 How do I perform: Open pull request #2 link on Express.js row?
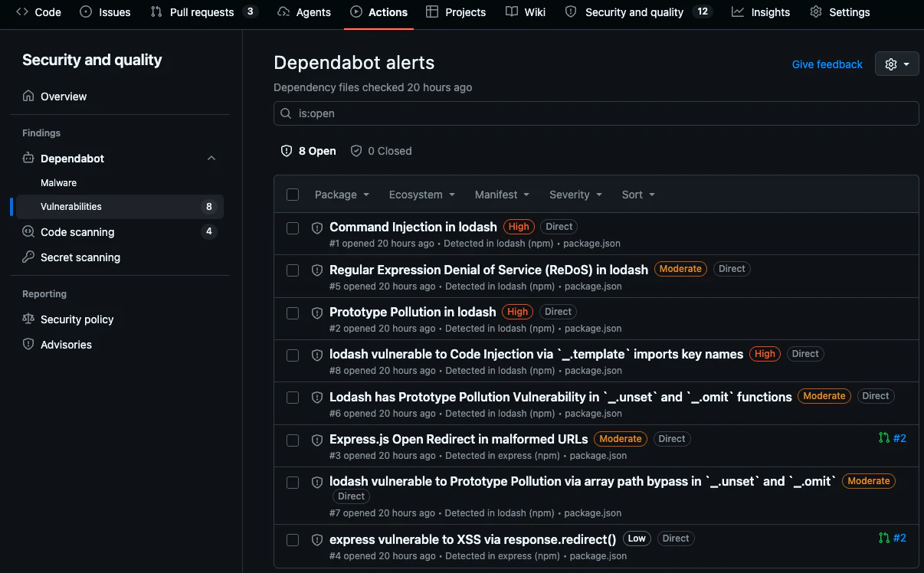(x=899, y=438)
